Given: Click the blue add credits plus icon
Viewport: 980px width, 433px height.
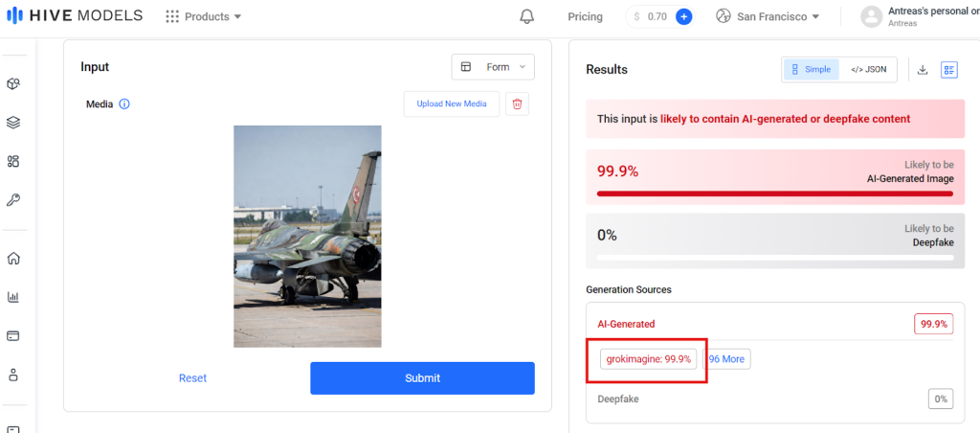Looking at the screenshot, I should pyautogui.click(x=683, y=16).
